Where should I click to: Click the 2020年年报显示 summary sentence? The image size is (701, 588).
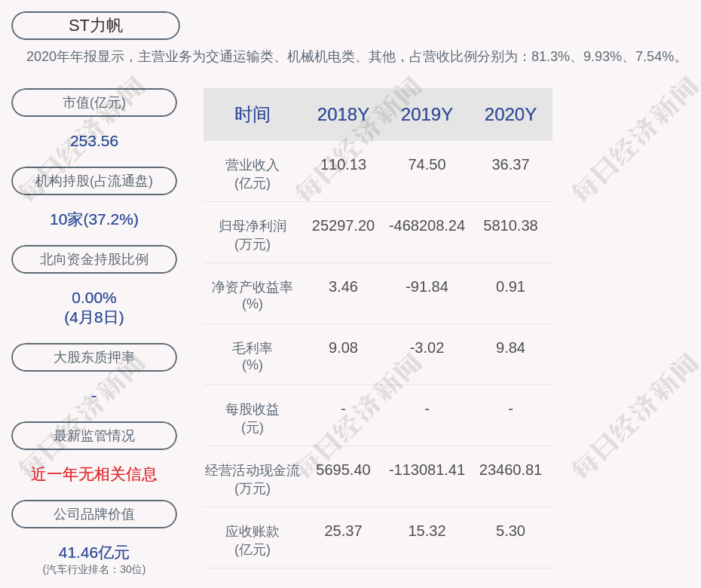[354, 57]
